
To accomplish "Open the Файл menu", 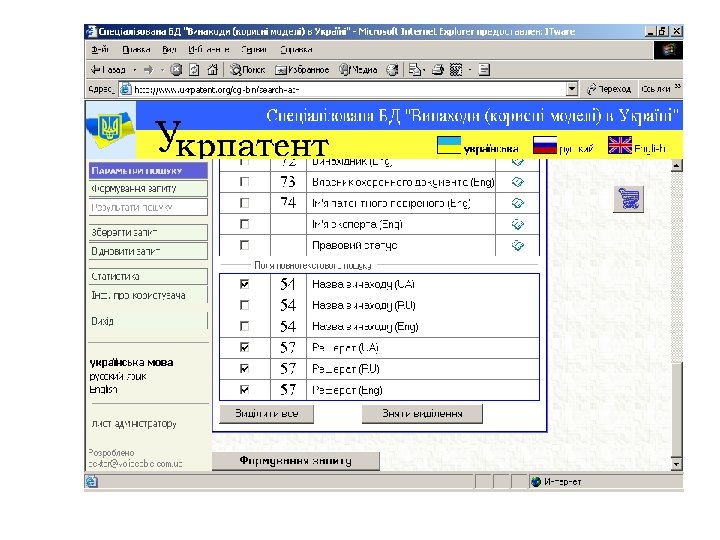I will point(100,50).
